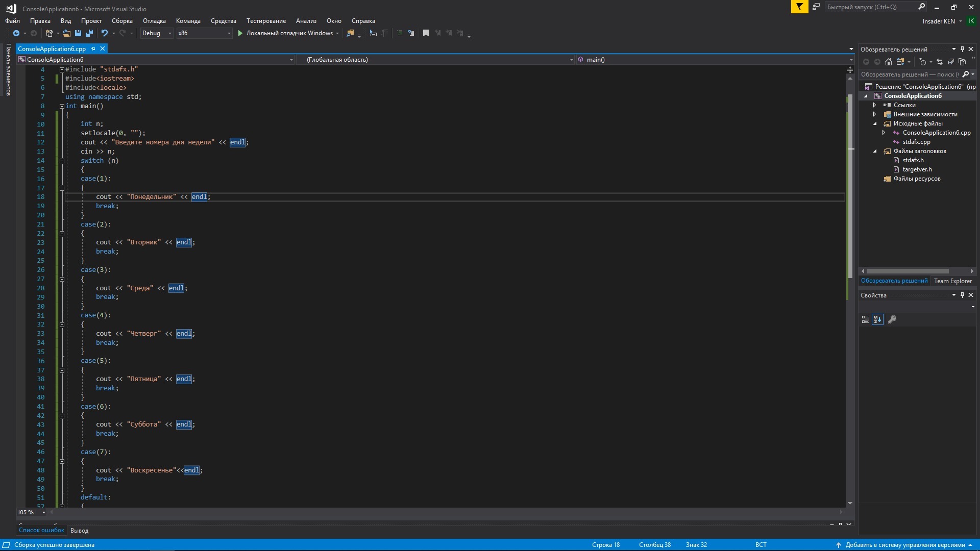Viewport: 980px width, 551px height.
Task: Toggle pin on ConsoleApplication6.cpp tab
Action: point(93,48)
